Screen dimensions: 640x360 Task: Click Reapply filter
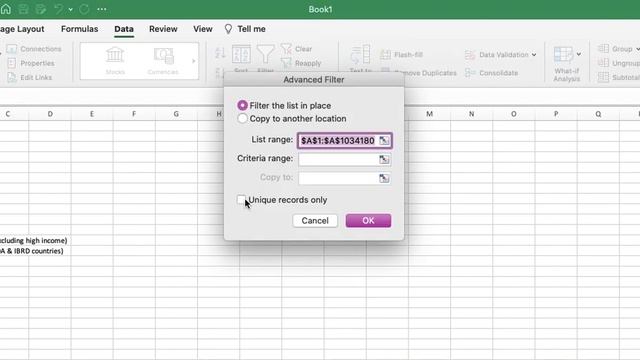301,63
